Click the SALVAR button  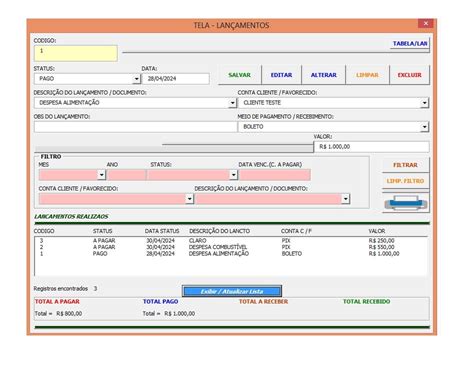tap(239, 75)
